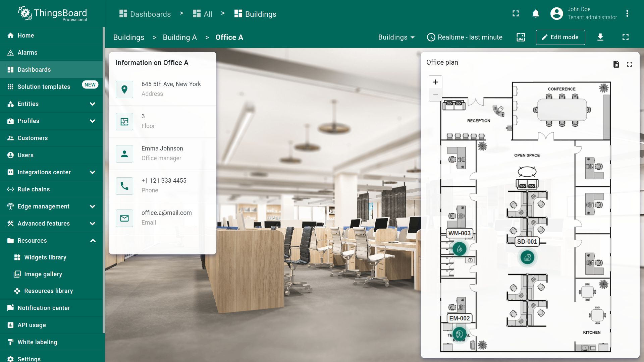Expand the Office plan widget to fullscreen

[x=630, y=64]
